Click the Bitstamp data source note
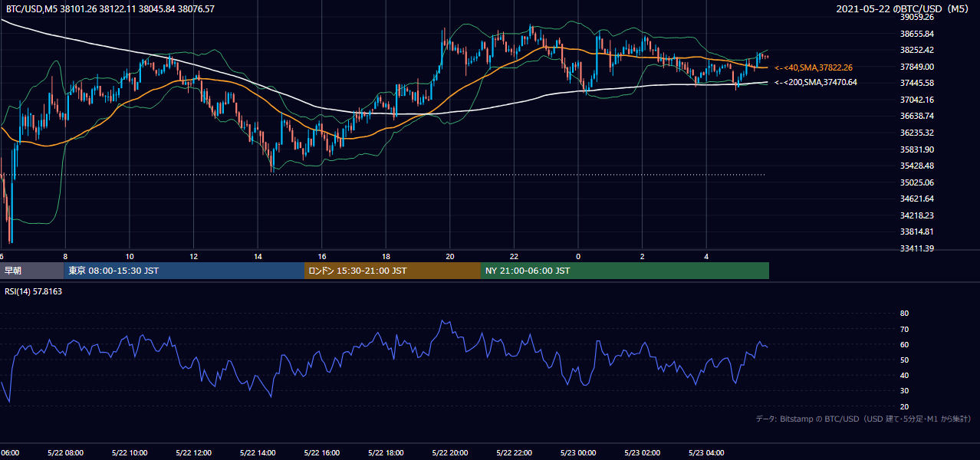 click(x=863, y=419)
